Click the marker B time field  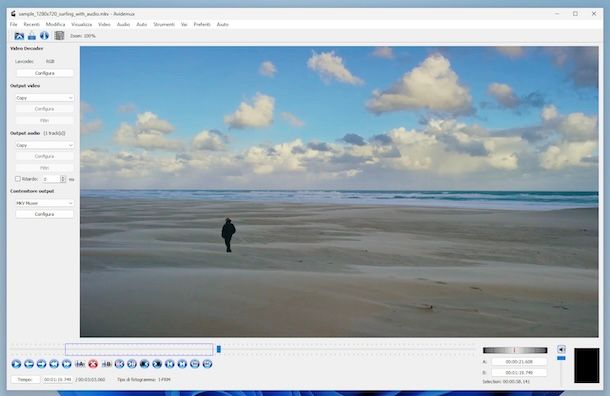click(519, 373)
